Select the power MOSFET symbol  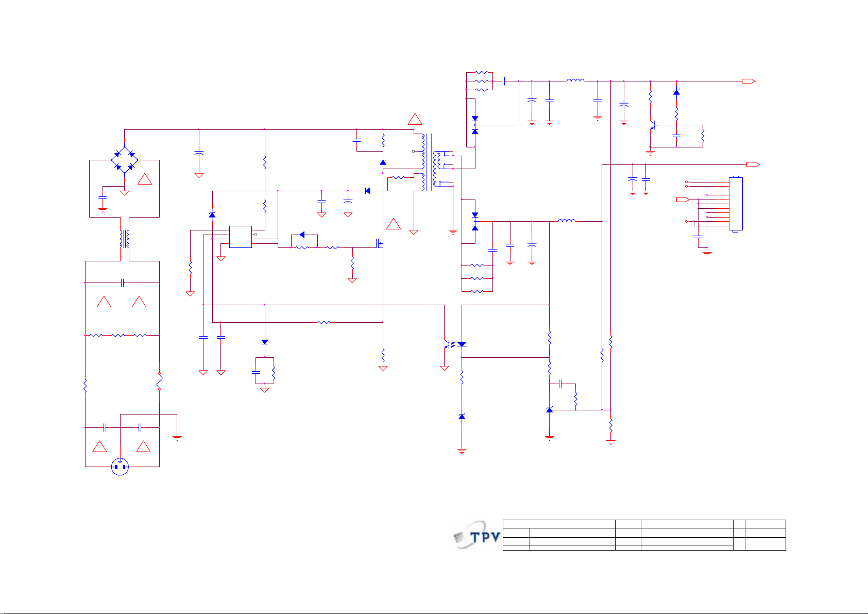[380, 243]
